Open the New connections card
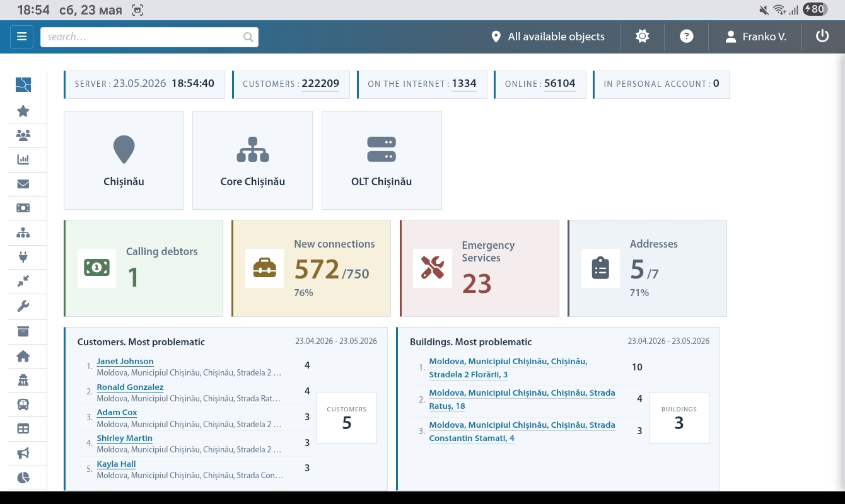The width and height of the screenshot is (845, 504). (x=311, y=268)
